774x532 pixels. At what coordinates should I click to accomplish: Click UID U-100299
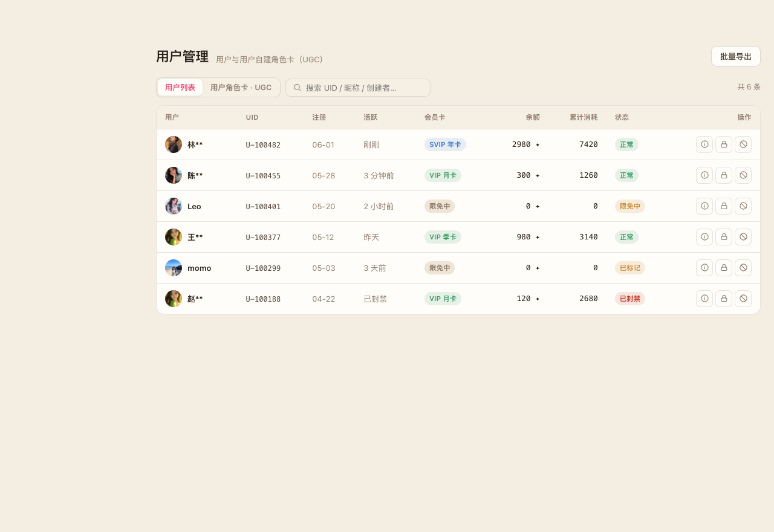coord(263,268)
